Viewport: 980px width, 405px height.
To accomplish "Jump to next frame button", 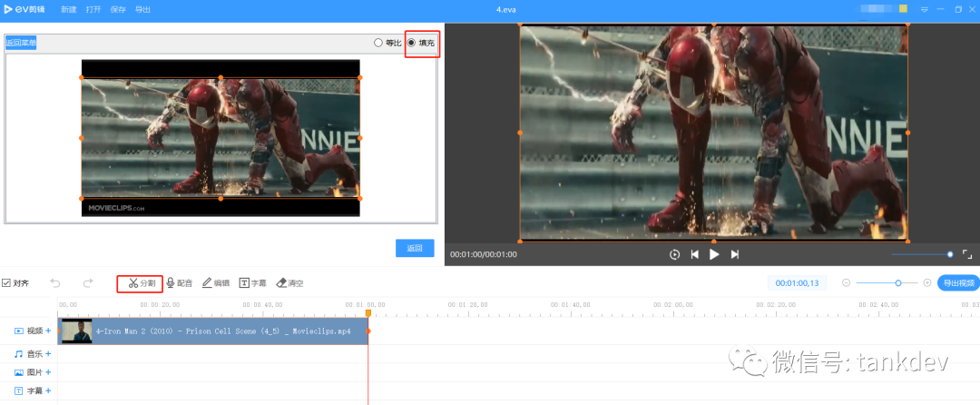I will coord(735,254).
